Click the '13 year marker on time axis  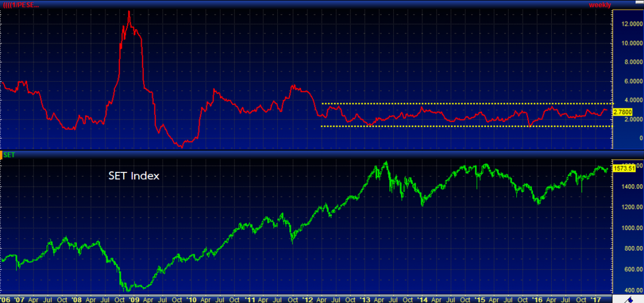364,298
